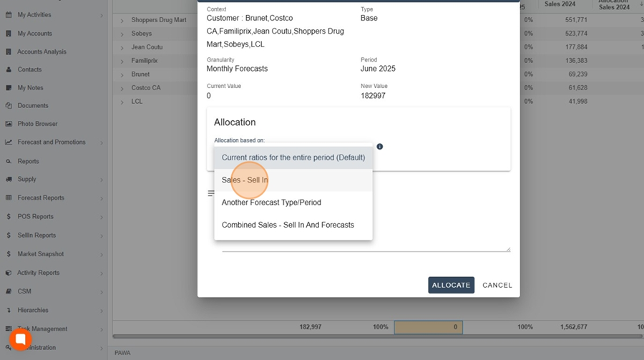Choose Combined Sales - Sell In And Forecasts
This screenshot has height=360, width=644.
293,225
